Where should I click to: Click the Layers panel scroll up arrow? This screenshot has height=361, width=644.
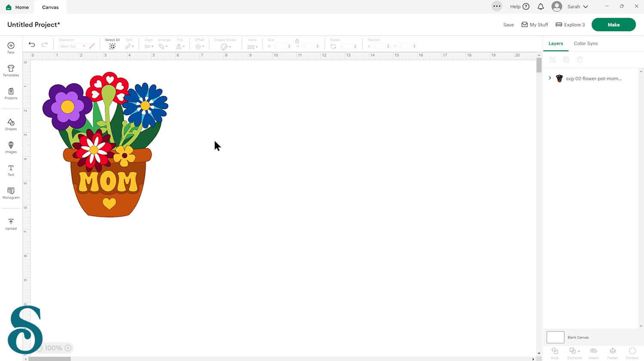pyautogui.click(x=641, y=71)
